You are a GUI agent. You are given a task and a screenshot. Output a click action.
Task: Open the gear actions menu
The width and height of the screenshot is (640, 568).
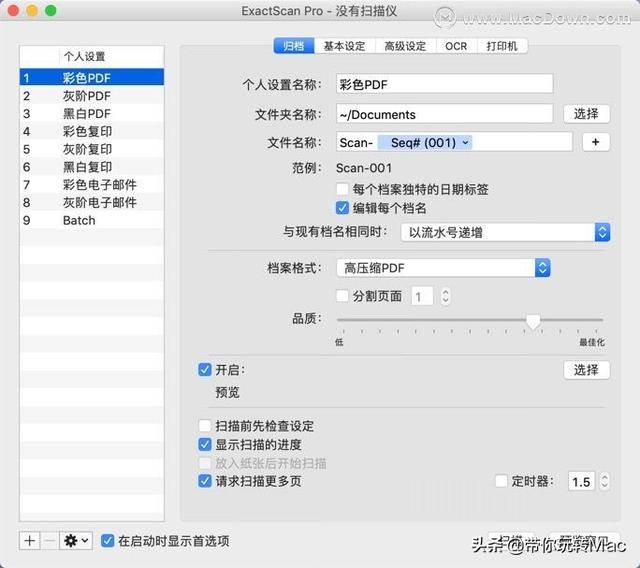tap(76, 541)
